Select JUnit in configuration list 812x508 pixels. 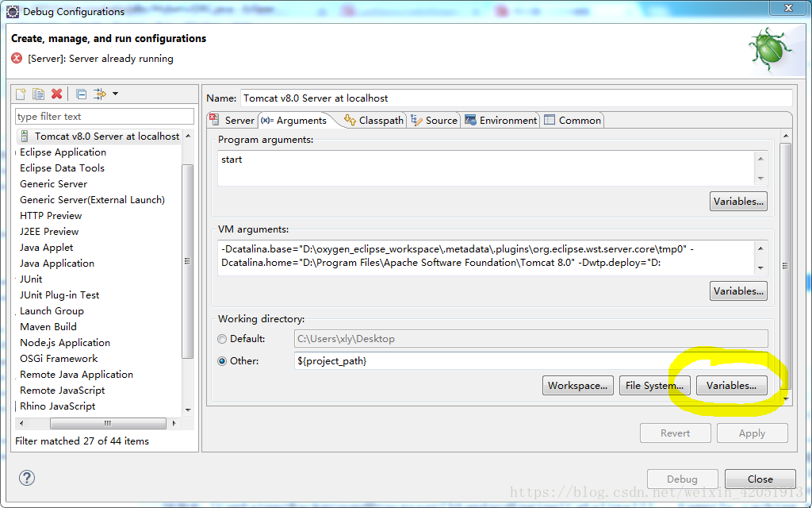pos(31,279)
